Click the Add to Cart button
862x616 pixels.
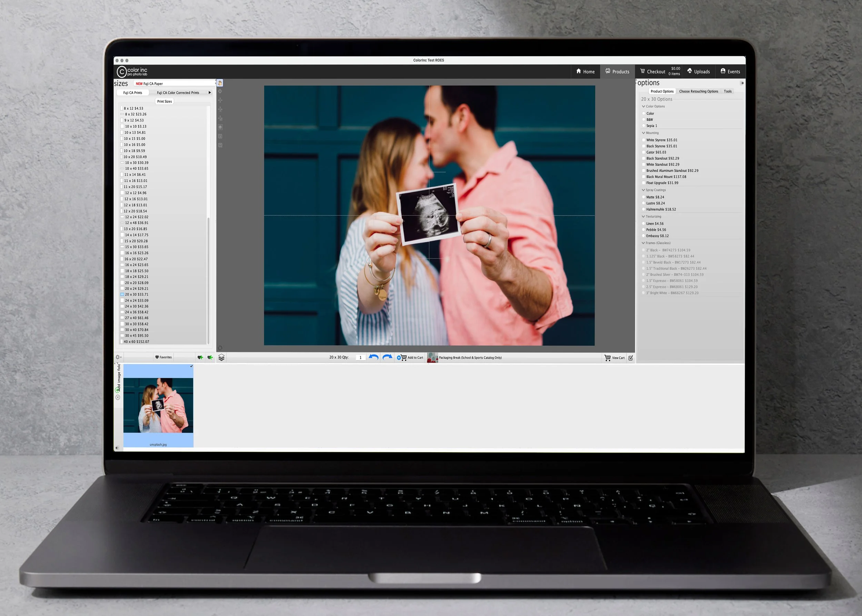coord(410,357)
